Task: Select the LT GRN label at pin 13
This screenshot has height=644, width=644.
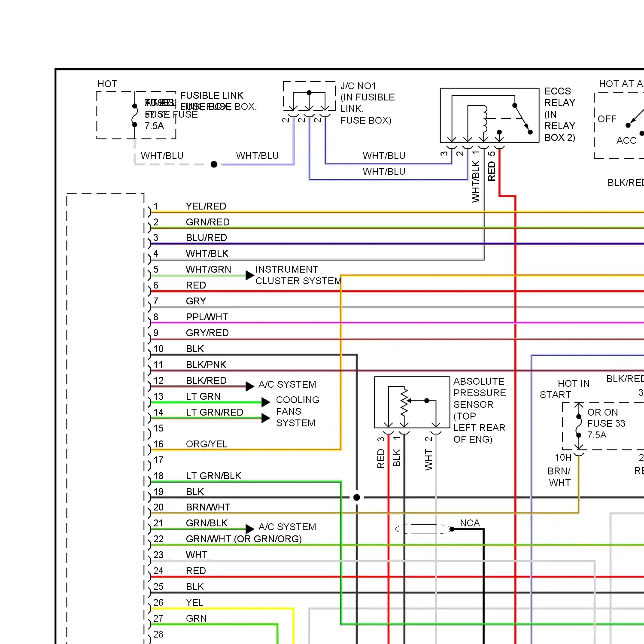Action: 203,396
